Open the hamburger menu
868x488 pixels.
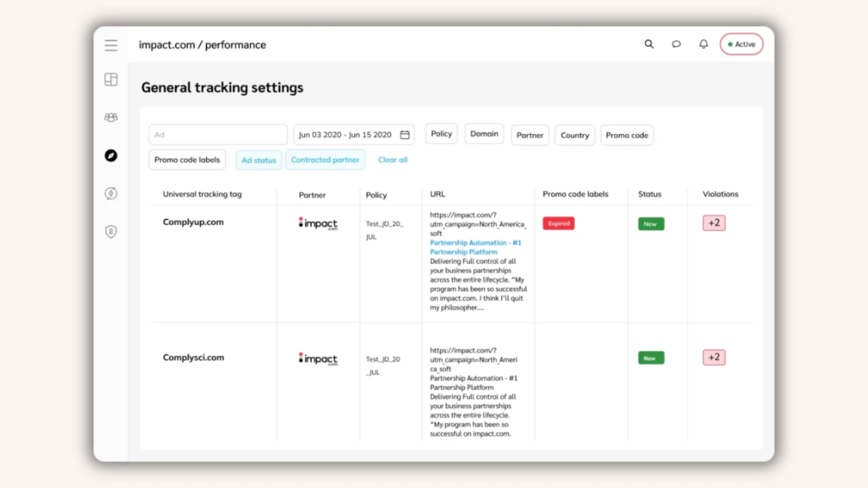[111, 45]
